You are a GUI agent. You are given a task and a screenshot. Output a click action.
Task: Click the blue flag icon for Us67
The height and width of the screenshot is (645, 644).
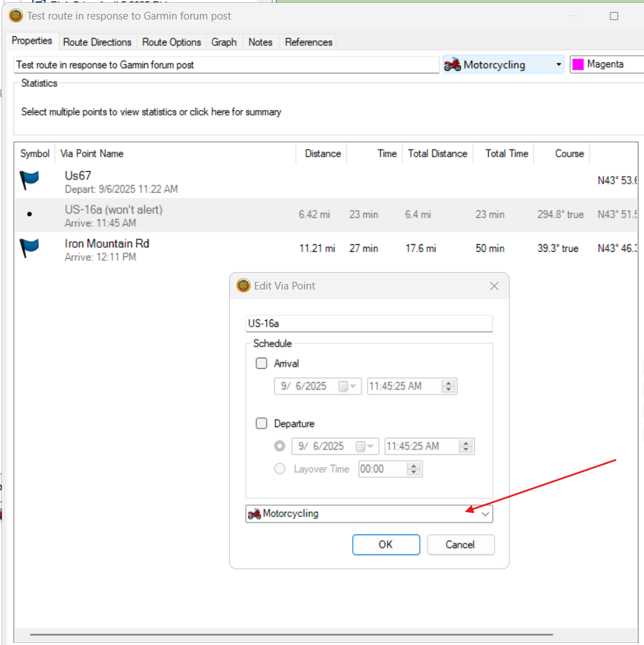(x=29, y=180)
